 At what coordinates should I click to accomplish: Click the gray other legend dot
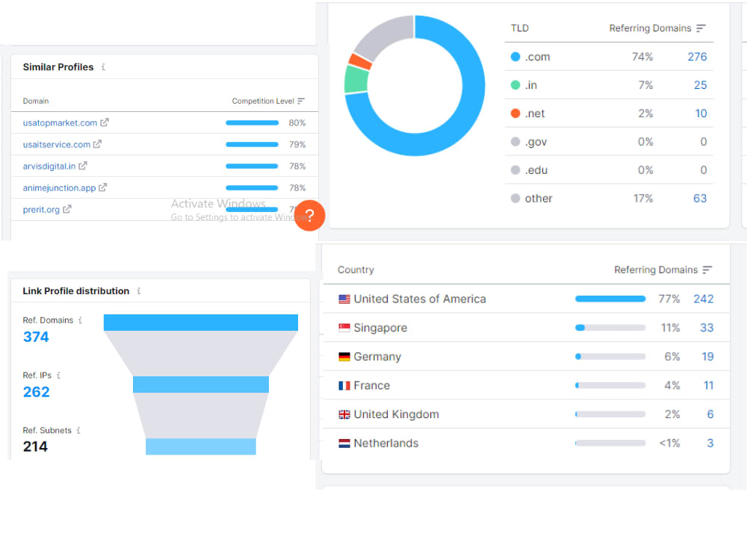tap(515, 199)
